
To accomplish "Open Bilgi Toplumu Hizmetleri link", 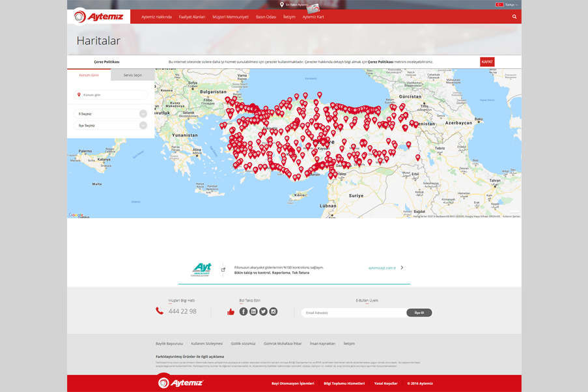I will [344, 384].
